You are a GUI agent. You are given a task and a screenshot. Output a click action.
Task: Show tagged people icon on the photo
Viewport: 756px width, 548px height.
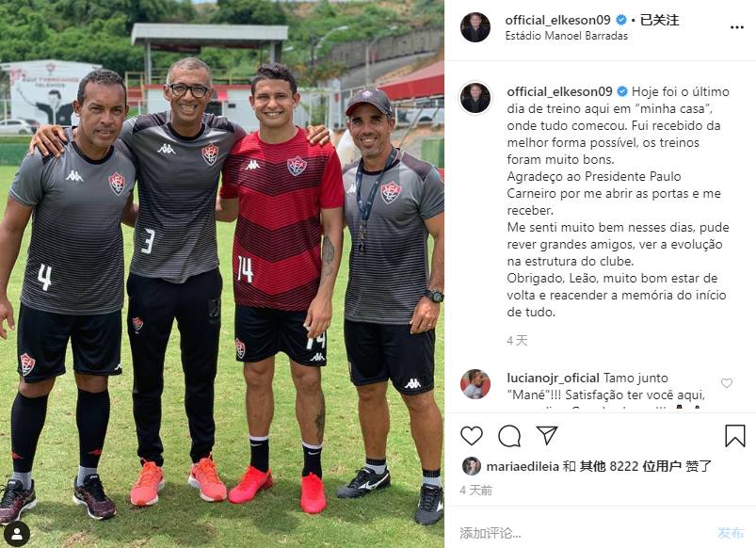pyautogui.click(x=17, y=534)
